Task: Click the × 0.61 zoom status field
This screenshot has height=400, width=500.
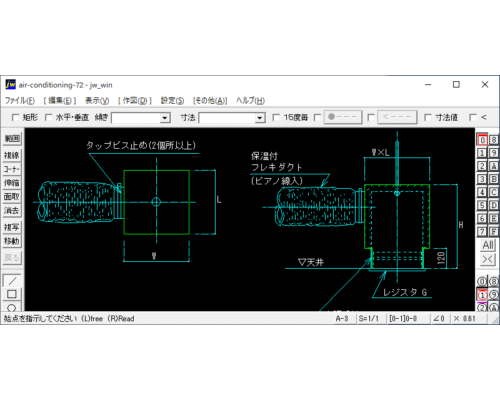Action: [x=464, y=319]
